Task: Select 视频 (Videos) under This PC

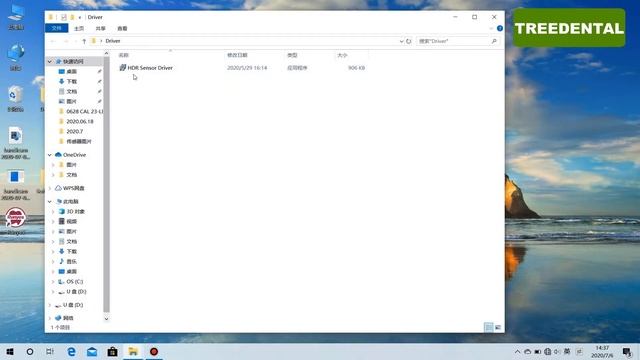Action: pyautogui.click(x=72, y=221)
